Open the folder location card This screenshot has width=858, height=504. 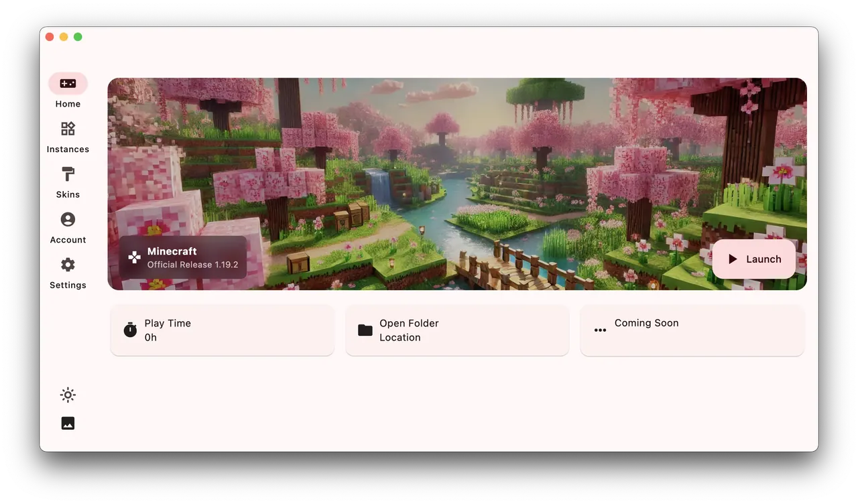457,330
